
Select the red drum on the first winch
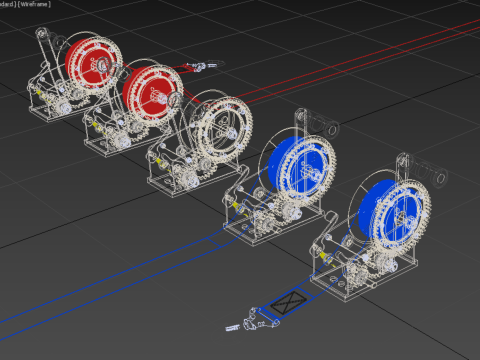[89, 62]
